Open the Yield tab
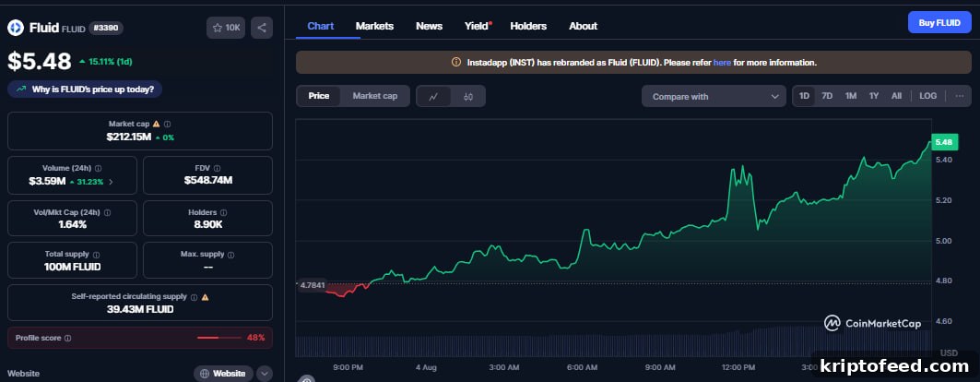Viewport: 980px width, 382px height. 477,26
